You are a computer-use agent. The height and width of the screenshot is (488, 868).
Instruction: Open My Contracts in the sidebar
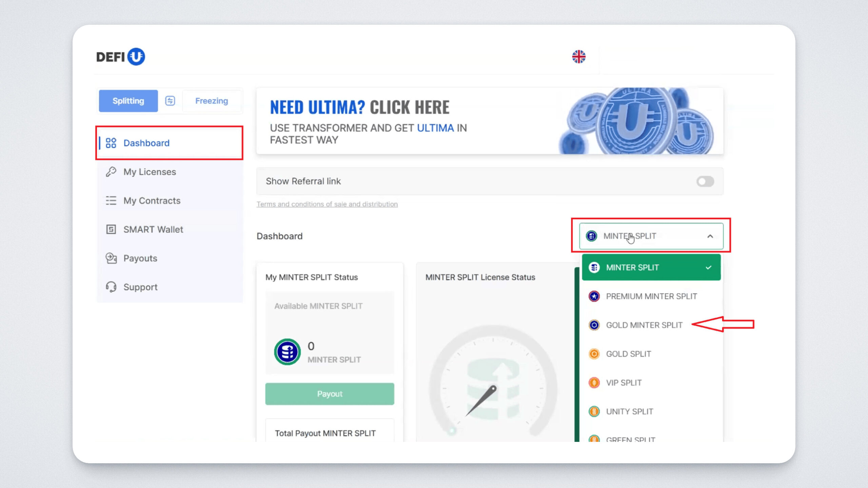152,201
